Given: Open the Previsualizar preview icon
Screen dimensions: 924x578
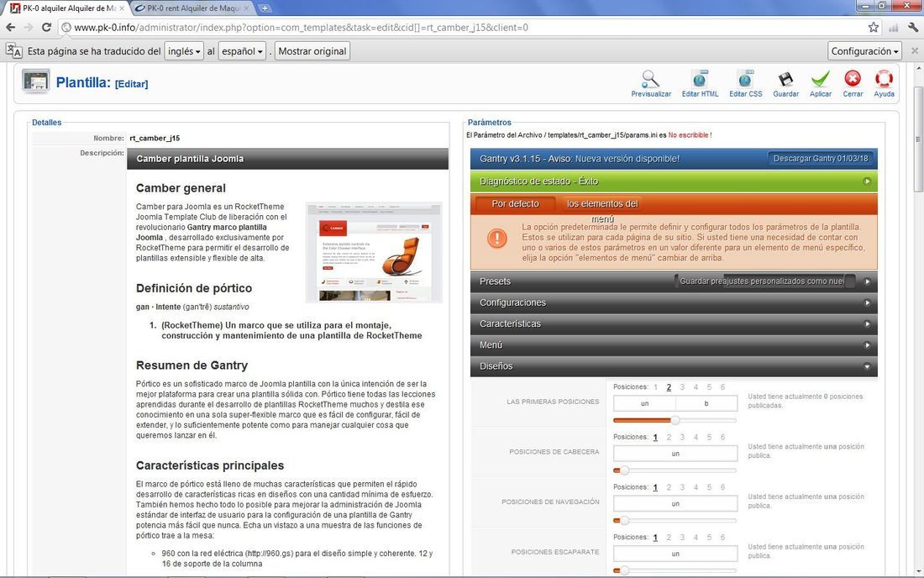Looking at the screenshot, I should pos(650,84).
